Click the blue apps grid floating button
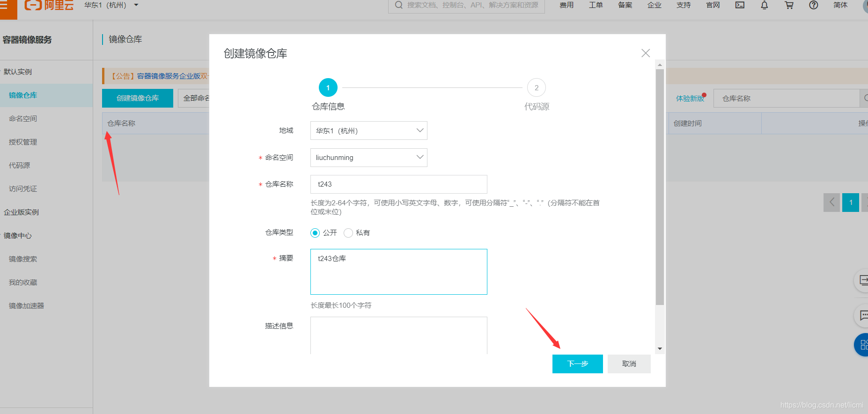868x414 pixels. tap(862, 345)
